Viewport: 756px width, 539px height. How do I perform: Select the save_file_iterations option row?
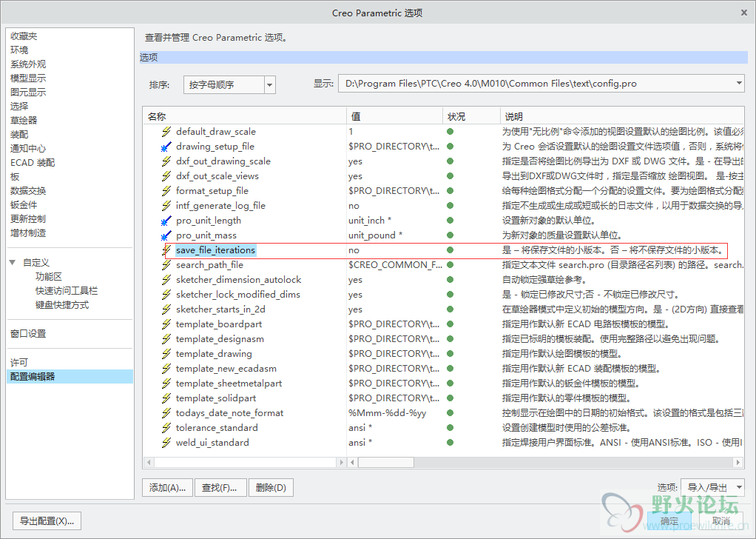pyautogui.click(x=446, y=250)
